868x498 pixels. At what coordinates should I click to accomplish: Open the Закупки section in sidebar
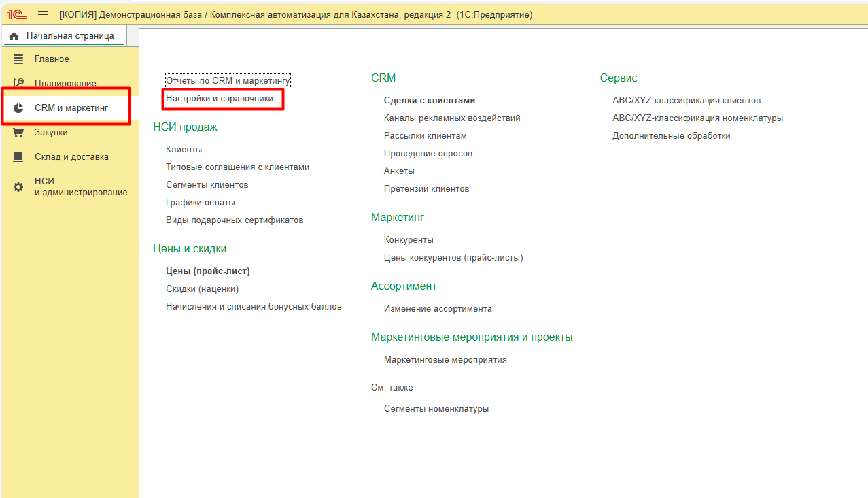click(x=51, y=133)
